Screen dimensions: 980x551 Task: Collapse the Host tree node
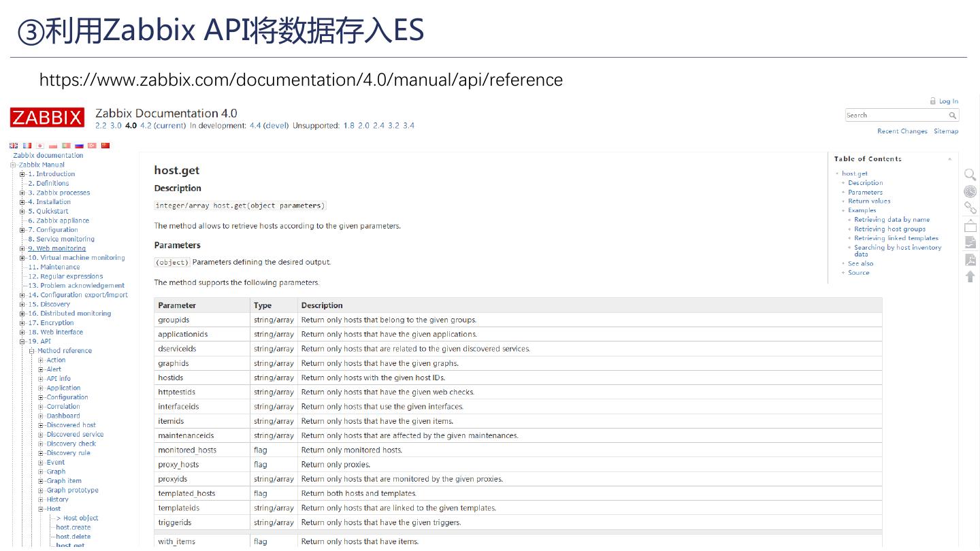[41, 509]
